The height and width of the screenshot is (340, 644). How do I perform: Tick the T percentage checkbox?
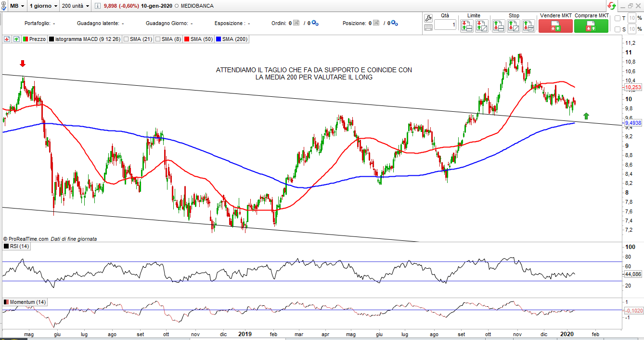click(x=617, y=18)
